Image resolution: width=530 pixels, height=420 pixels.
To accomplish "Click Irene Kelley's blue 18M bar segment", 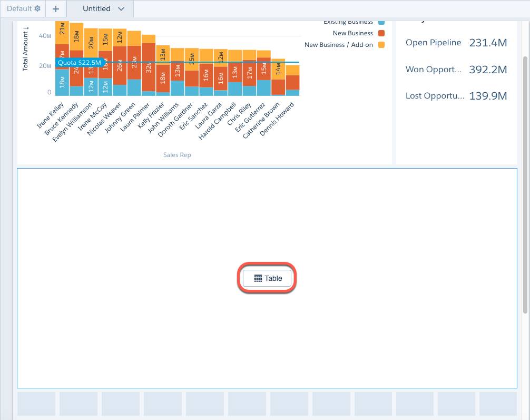I will 62,82.
